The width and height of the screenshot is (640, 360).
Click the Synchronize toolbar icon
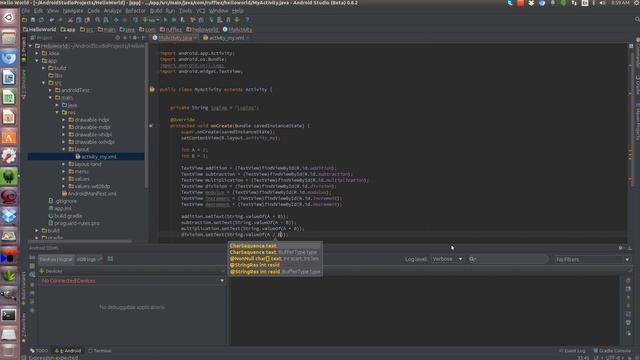(x=41, y=20)
